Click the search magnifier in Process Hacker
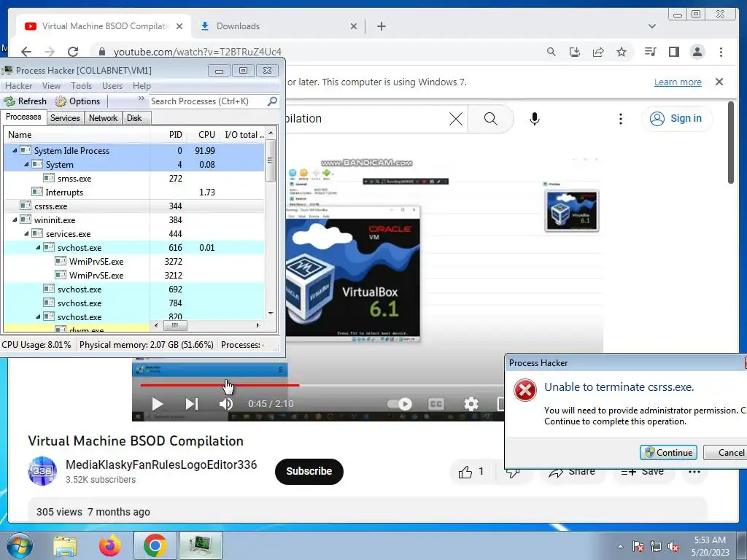The width and height of the screenshot is (747, 560). tap(272, 101)
